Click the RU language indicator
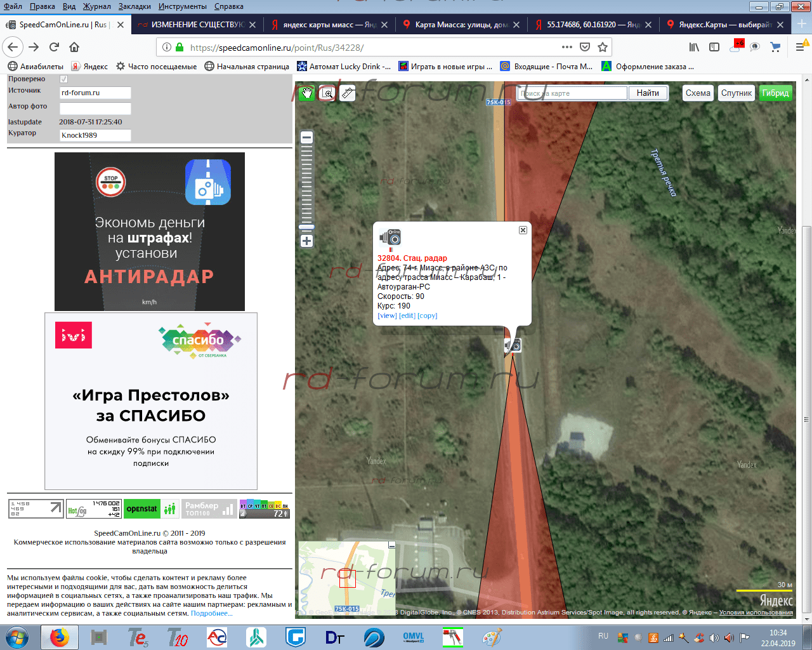Screen dimensions: 812x650 603,636
